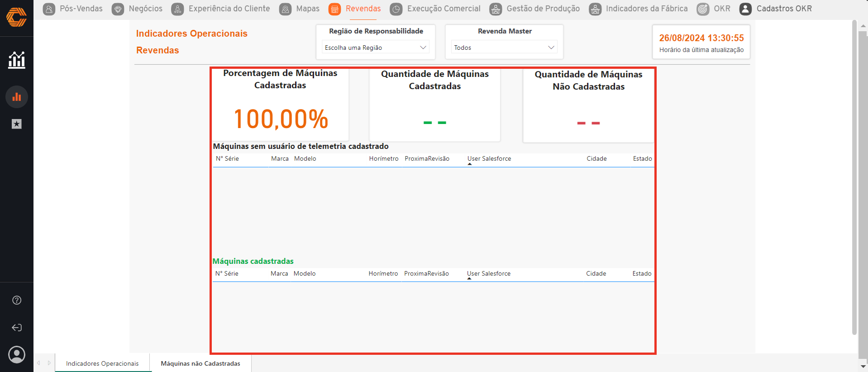
Task: Sort by Marca in Máquinas cadastradas table
Action: (279, 273)
